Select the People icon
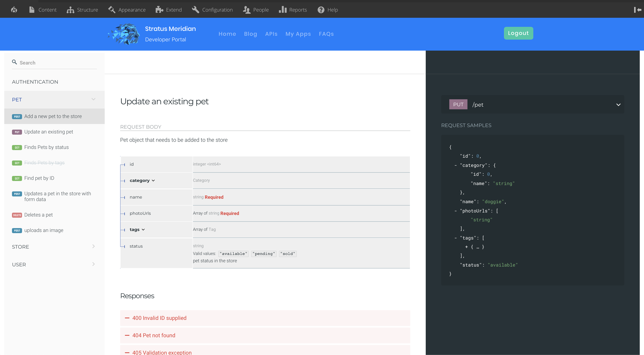The height and width of the screenshot is (355, 644). (246, 9)
